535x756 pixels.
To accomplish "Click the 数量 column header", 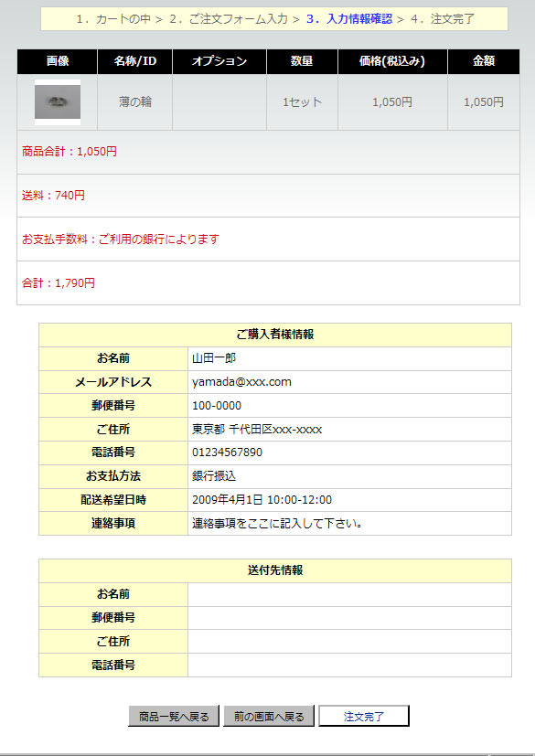I will point(302,61).
